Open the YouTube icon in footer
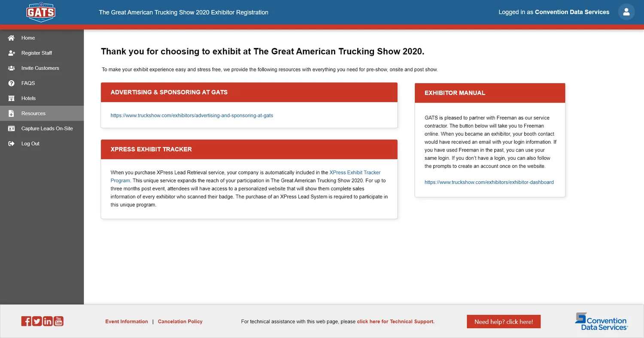The width and height of the screenshot is (644, 338). tap(58, 321)
